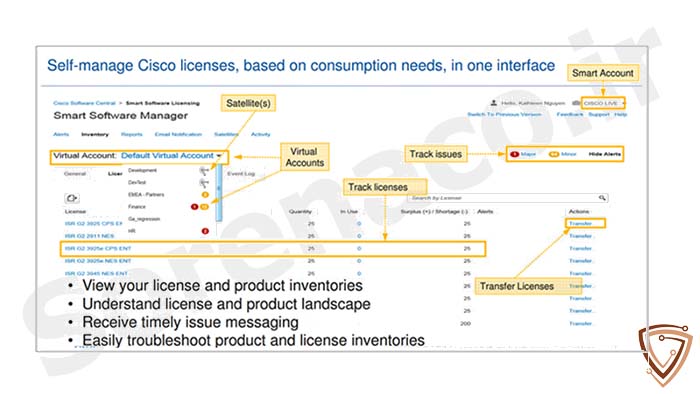
Task: Click the Cisco Software Central breadcrumb link
Action: point(84,103)
